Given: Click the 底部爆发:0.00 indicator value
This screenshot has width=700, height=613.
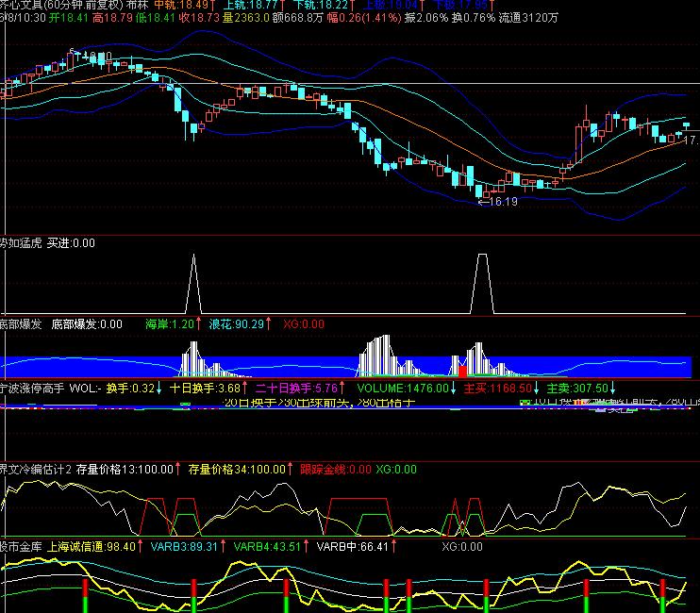Looking at the screenshot, I should [x=87, y=324].
